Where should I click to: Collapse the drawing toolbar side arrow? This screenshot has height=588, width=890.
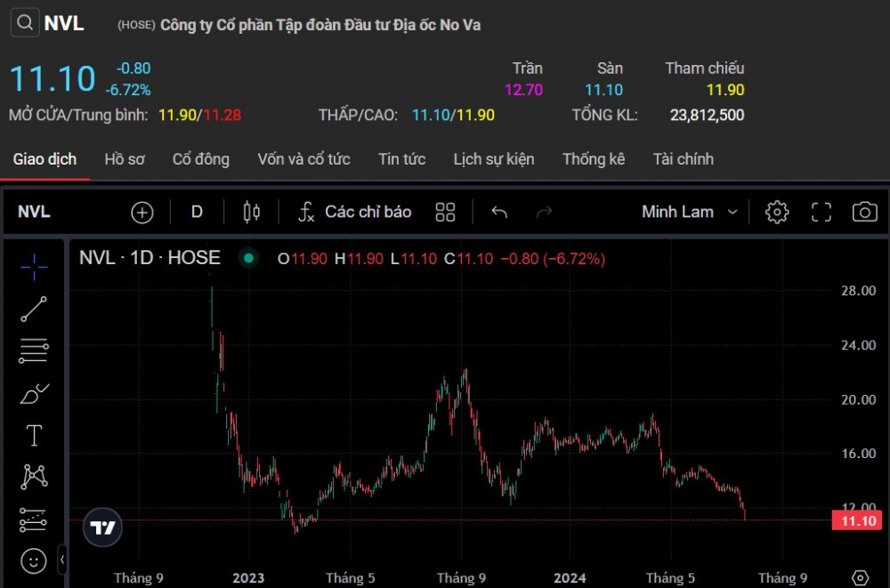click(62, 560)
